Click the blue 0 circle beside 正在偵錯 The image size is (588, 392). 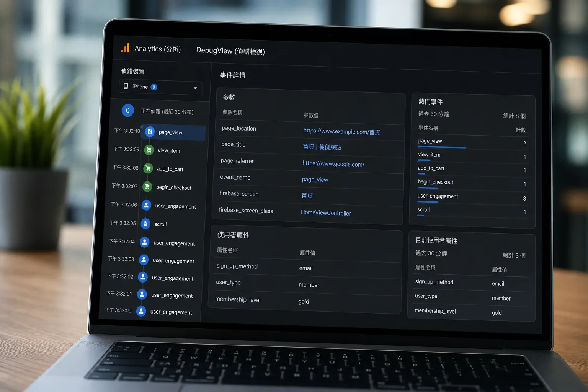(x=128, y=110)
